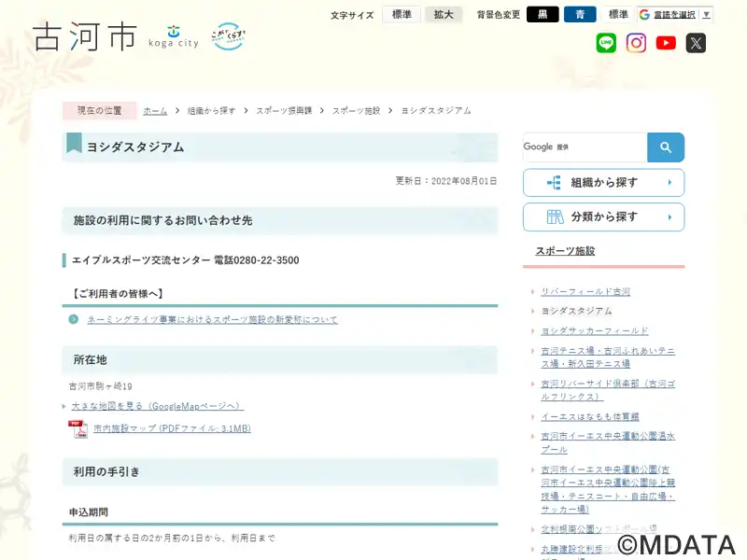Open the Instagram icon link

pyautogui.click(x=636, y=43)
